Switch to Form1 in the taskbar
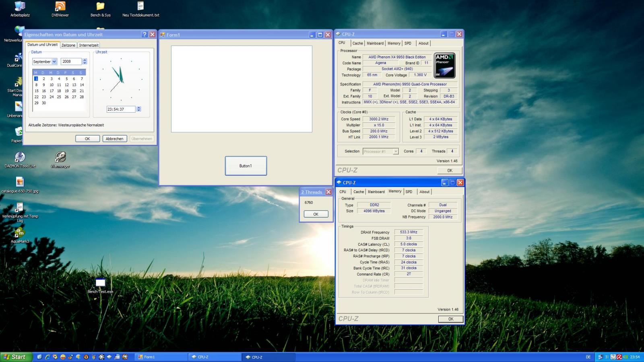 coord(161,357)
